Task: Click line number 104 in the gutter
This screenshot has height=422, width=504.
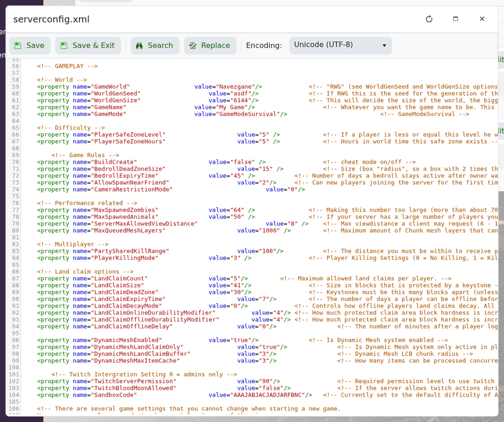Action: [x=14, y=395]
